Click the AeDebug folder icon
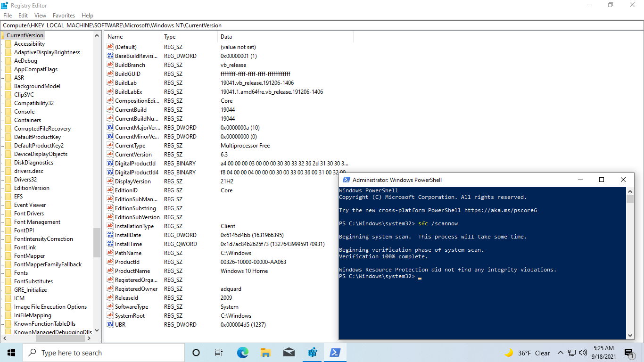This screenshot has height=362, width=644. 8,61
